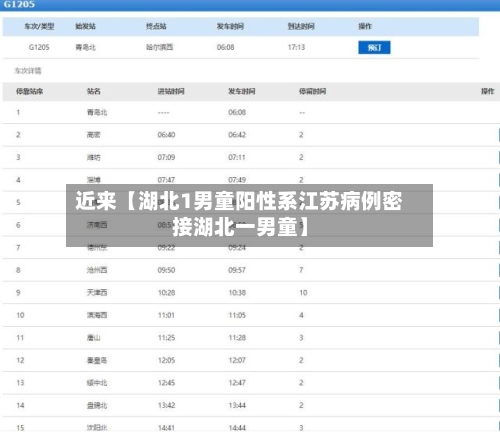Click departure time 06:42
500x432 pixels.
pyautogui.click(x=237, y=135)
